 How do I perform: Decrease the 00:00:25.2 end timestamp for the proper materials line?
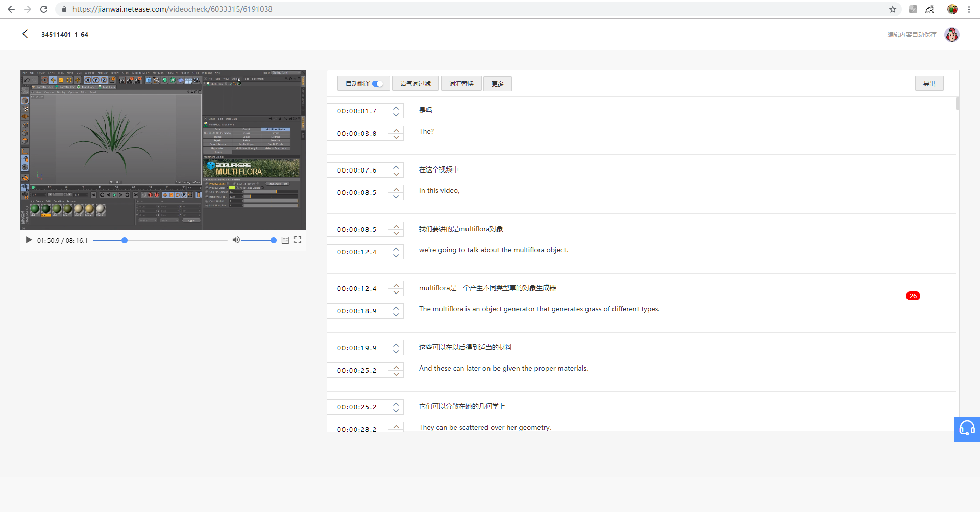[396, 374]
